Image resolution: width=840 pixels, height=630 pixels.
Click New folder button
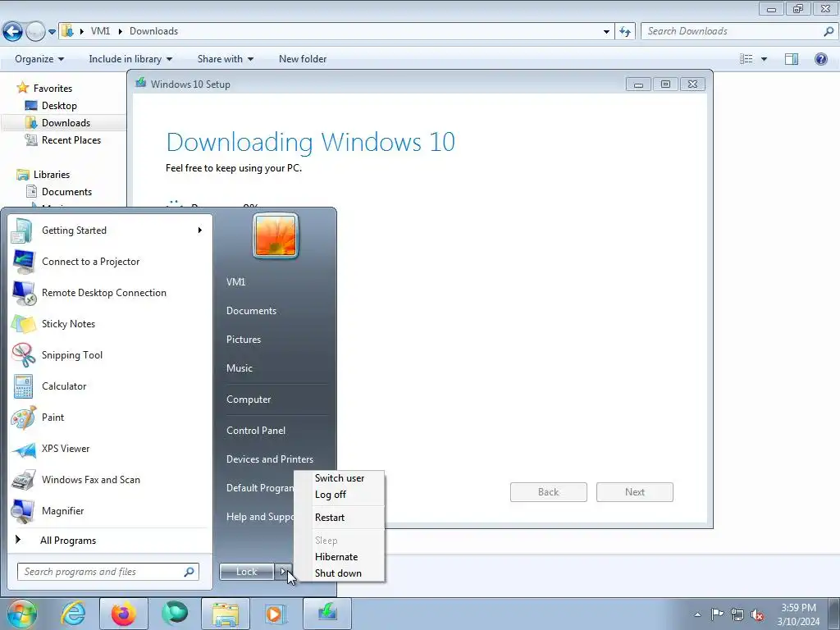(x=303, y=59)
